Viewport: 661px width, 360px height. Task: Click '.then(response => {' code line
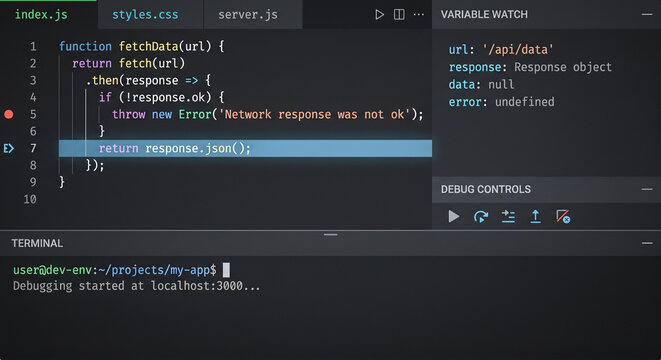pyautogui.click(x=148, y=81)
